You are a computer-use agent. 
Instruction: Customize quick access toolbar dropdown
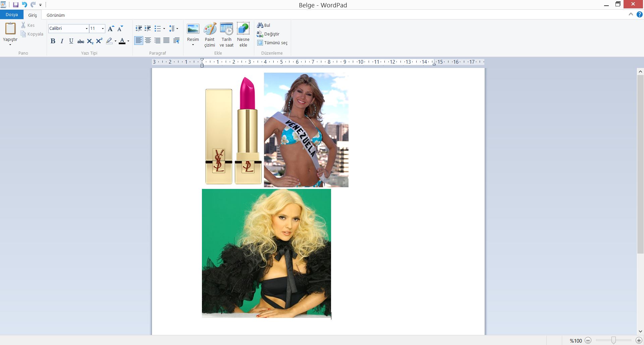click(40, 5)
